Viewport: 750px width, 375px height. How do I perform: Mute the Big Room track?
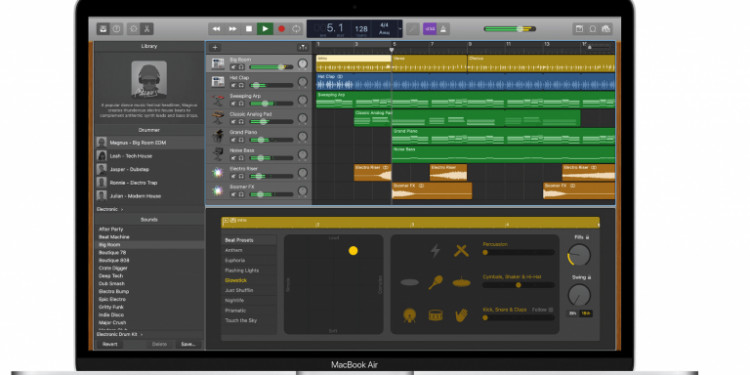coord(233,67)
